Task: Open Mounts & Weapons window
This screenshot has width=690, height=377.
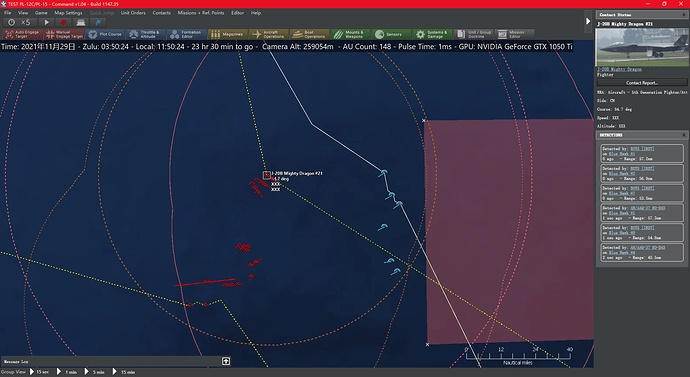Action: click(351, 34)
